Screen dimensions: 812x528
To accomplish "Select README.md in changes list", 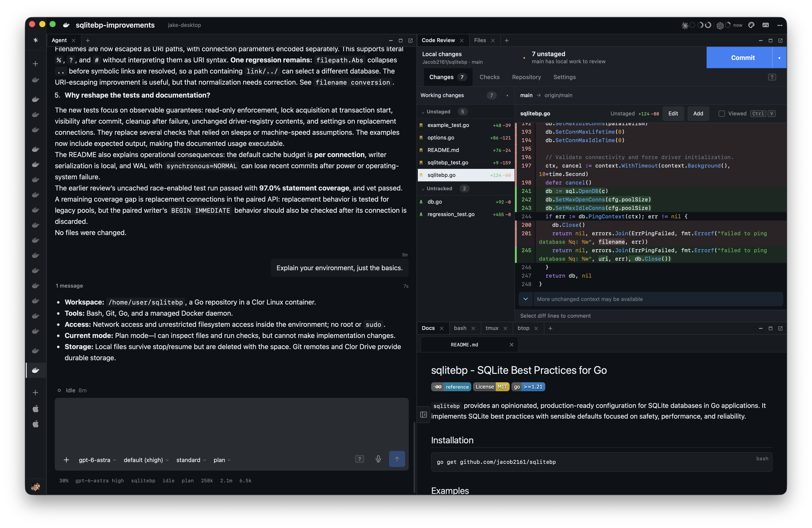I will pyautogui.click(x=466, y=150).
